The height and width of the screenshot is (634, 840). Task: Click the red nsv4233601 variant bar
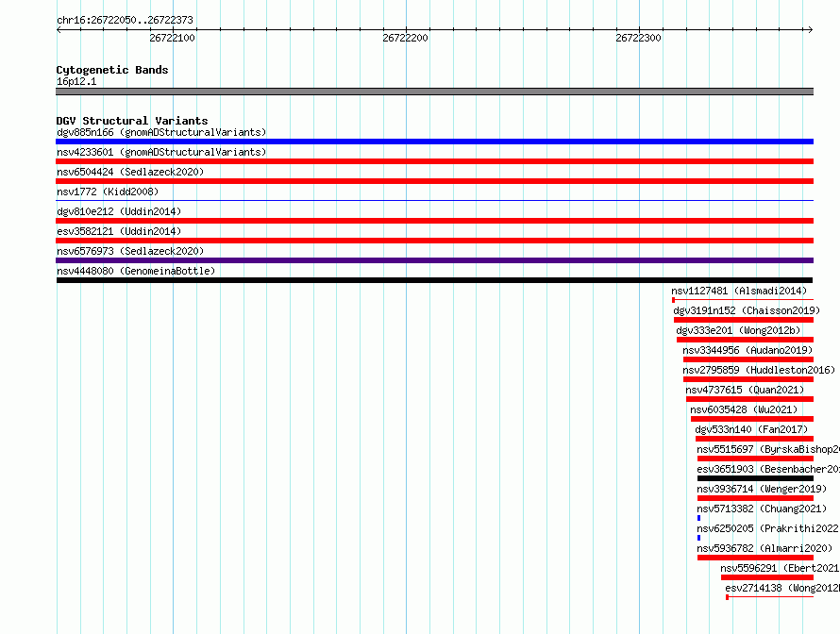tap(434, 161)
